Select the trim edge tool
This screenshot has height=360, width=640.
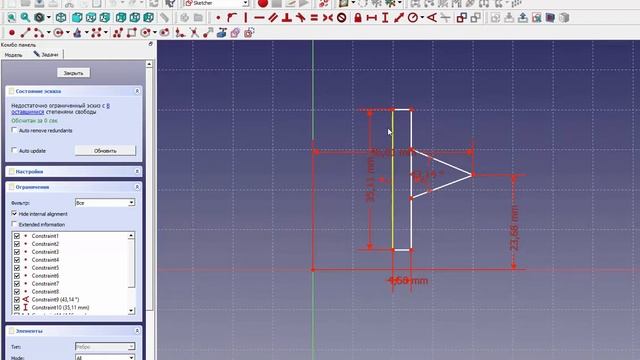pos(194,33)
